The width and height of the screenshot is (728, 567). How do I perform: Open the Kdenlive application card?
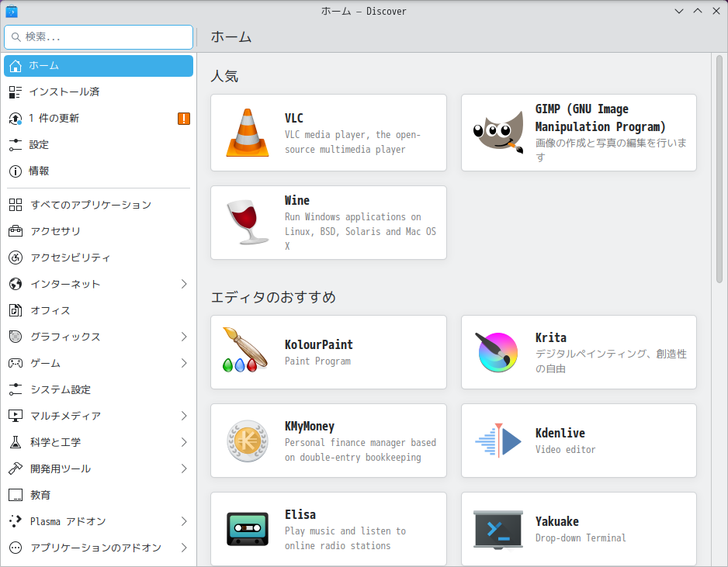click(x=579, y=441)
